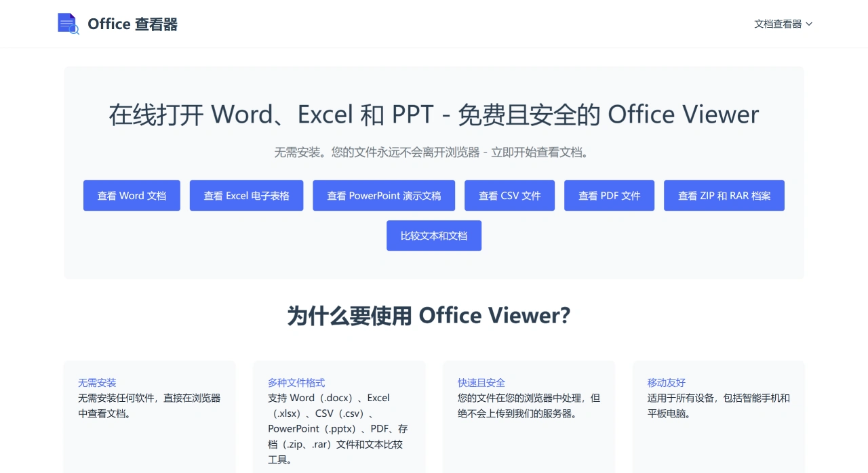The width and height of the screenshot is (868, 473).
Task: Click the 查看 PDF 文件 button
Action: click(x=609, y=196)
